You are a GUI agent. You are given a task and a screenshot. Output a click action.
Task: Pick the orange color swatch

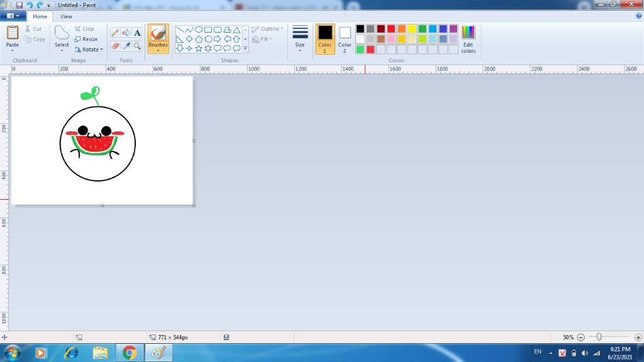(402, 29)
